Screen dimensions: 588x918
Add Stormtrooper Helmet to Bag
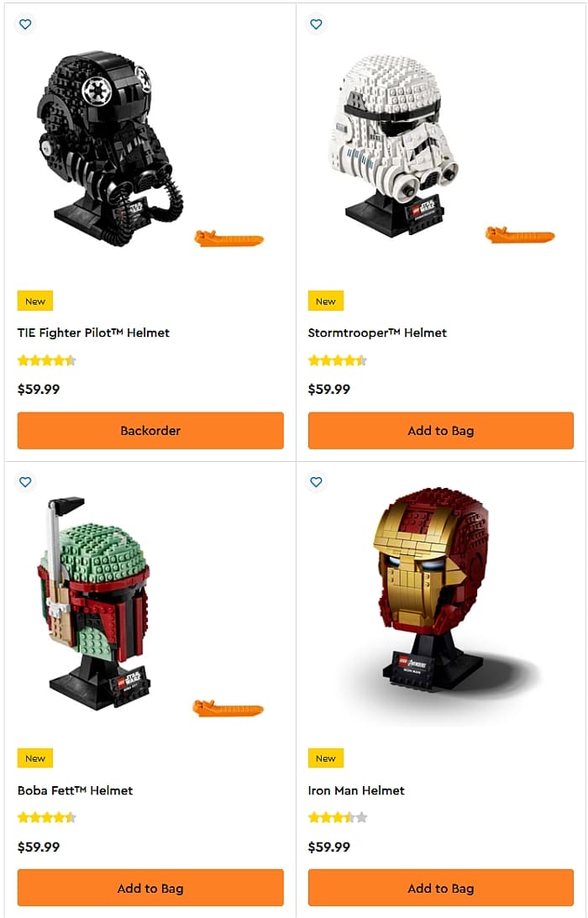[441, 431]
